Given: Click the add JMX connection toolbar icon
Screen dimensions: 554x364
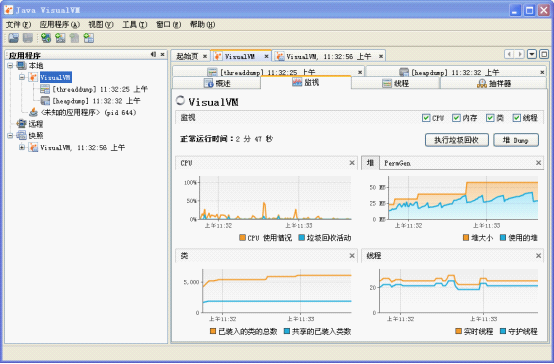Looking at the screenshot, I should [x=60, y=38].
